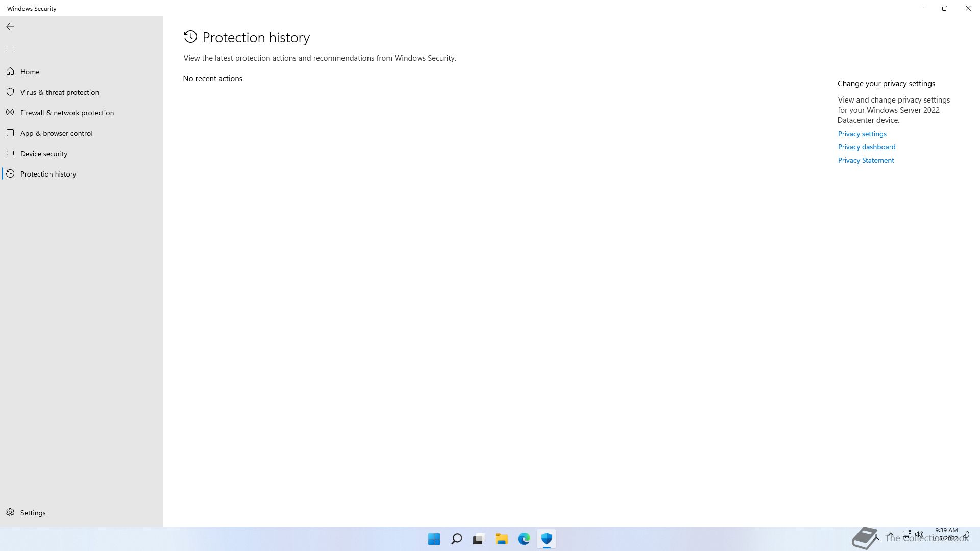
Task: Open taskbar Search magnifier
Action: coord(457,539)
